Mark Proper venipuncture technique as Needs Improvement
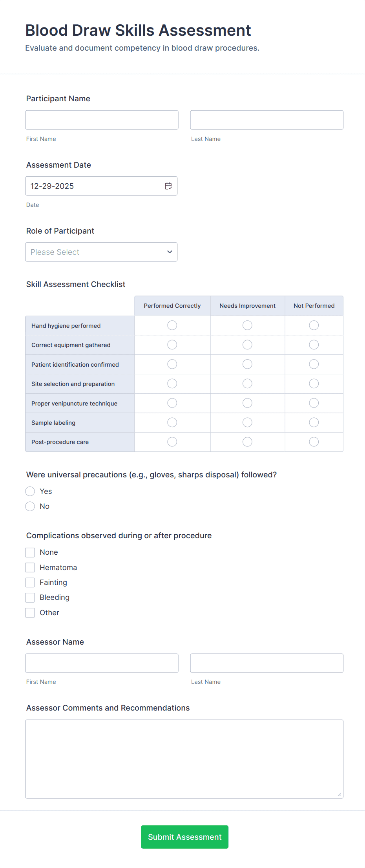 tap(247, 403)
